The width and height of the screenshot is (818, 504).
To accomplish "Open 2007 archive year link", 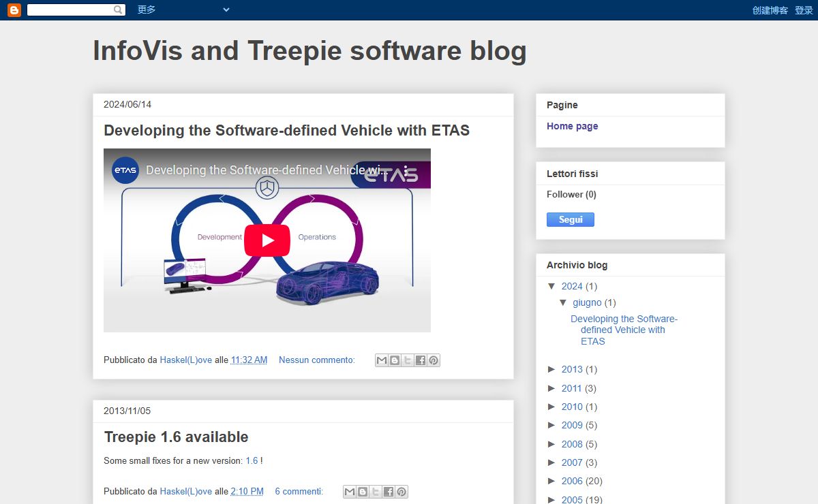I will point(572,462).
